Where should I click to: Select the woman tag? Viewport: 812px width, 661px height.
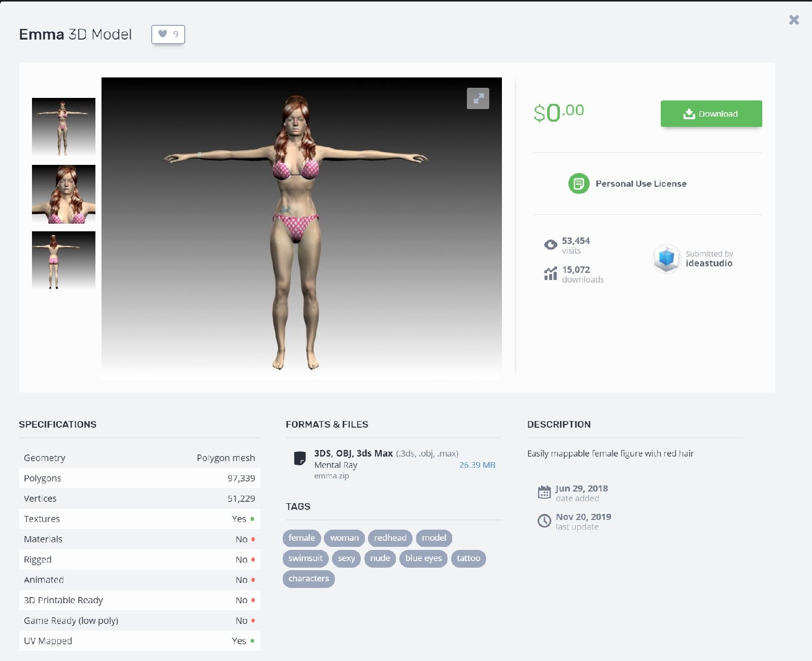click(345, 538)
